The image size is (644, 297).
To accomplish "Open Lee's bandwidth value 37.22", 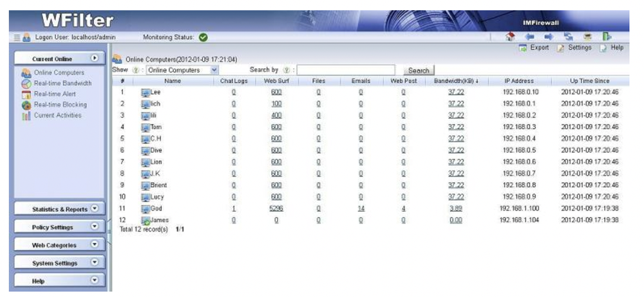I will 456,92.
